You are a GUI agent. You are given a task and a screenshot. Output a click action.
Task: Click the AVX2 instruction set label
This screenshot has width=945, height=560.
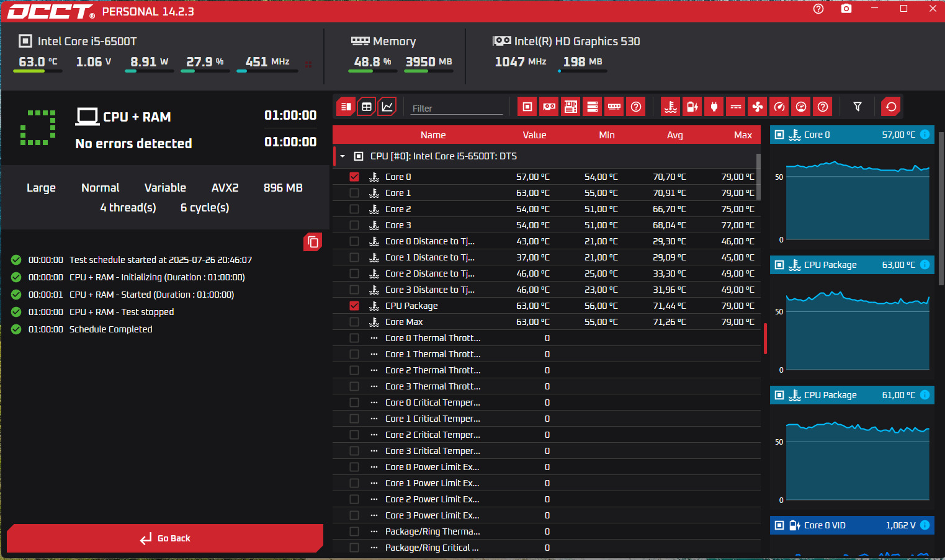click(x=225, y=188)
